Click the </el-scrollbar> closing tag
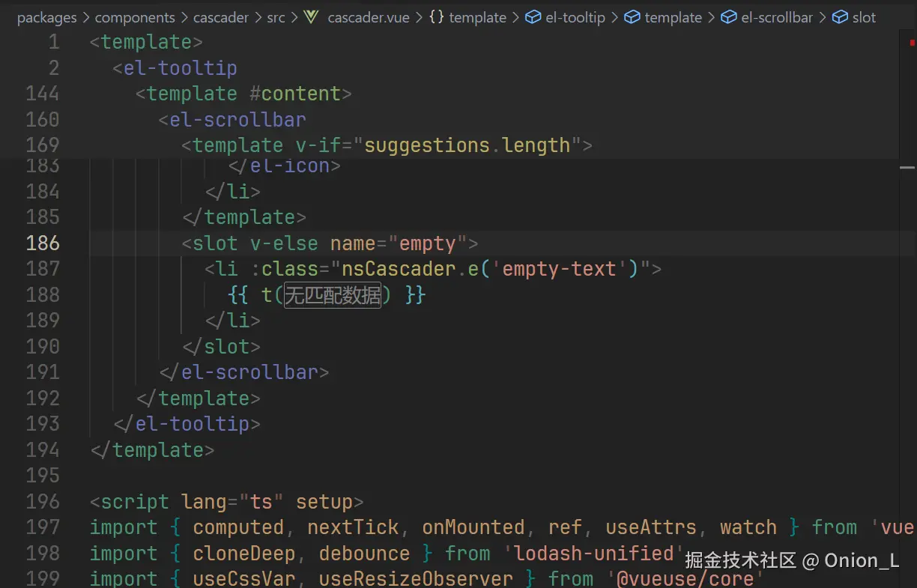The image size is (917, 588). pyautogui.click(x=244, y=372)
